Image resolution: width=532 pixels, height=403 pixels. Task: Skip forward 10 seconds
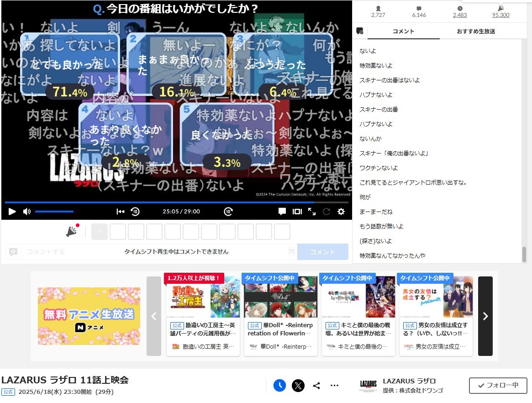pyautogui.click(x=228, y=212)
